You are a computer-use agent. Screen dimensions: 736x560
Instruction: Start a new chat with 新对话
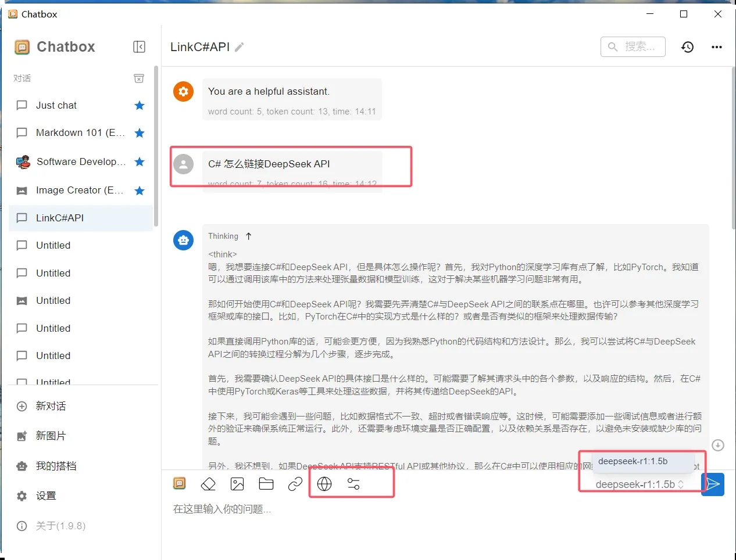[x=81, y=406]
